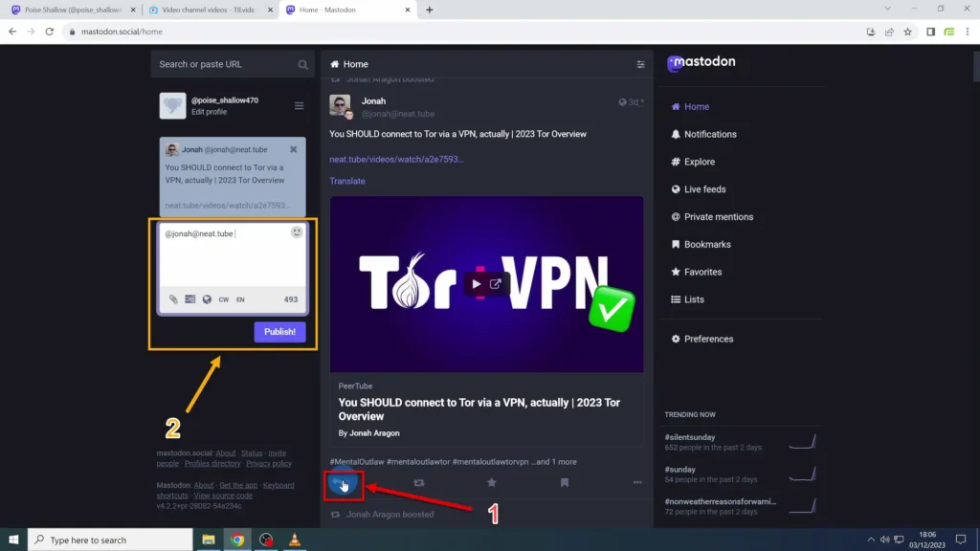Open Lists in the sidebar
The image size is (980, 551).
tap(687, 299)
